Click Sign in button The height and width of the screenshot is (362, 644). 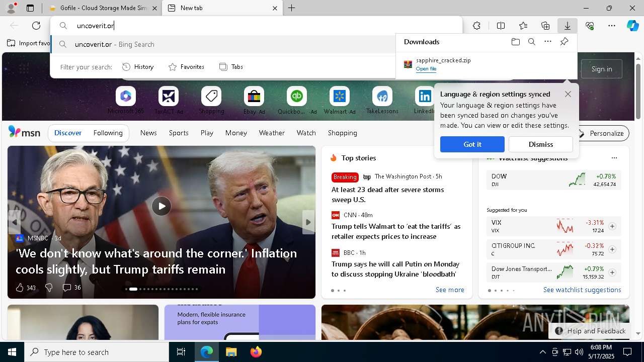tap(602, 69)
